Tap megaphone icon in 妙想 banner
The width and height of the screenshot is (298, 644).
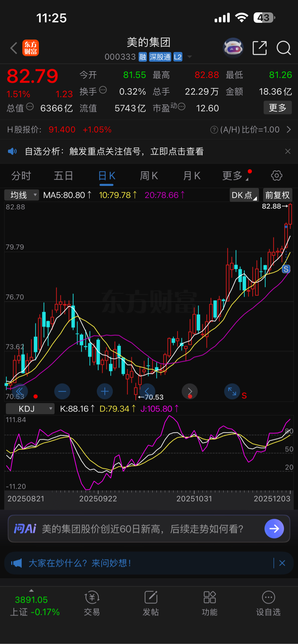pyautogui.click(x=16, y=563)
